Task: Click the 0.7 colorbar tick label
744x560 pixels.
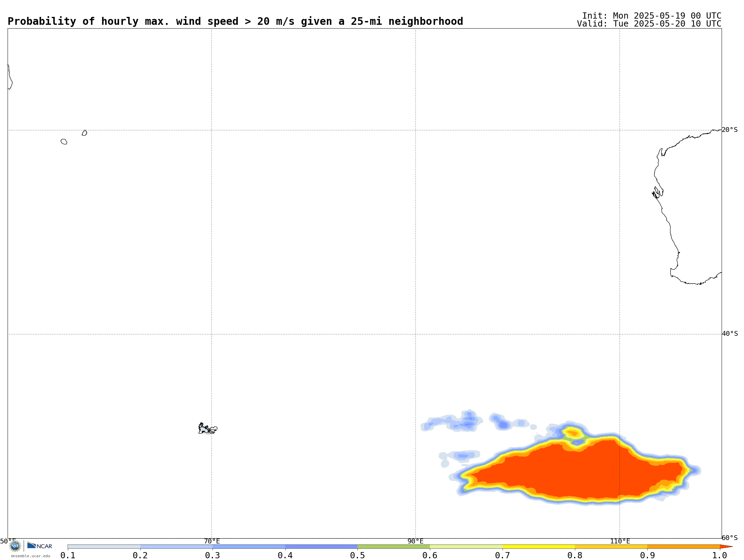Action: click(x=503, y=555)
